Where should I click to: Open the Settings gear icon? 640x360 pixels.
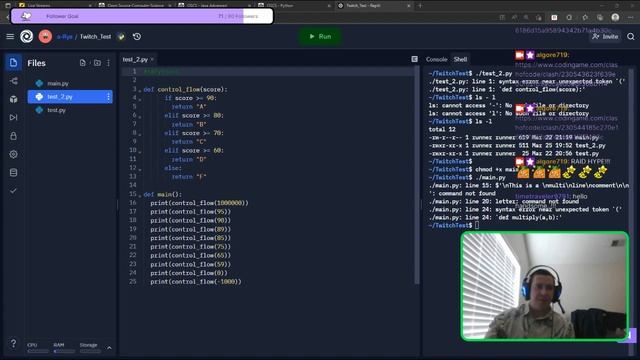[x=13, y=154]
